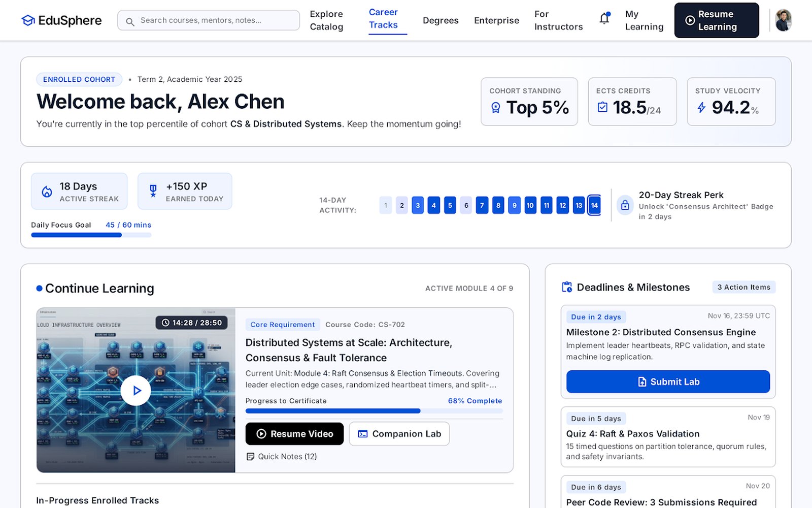
Task: Click the Resume Video button
Action: click(x=294, y=434)
